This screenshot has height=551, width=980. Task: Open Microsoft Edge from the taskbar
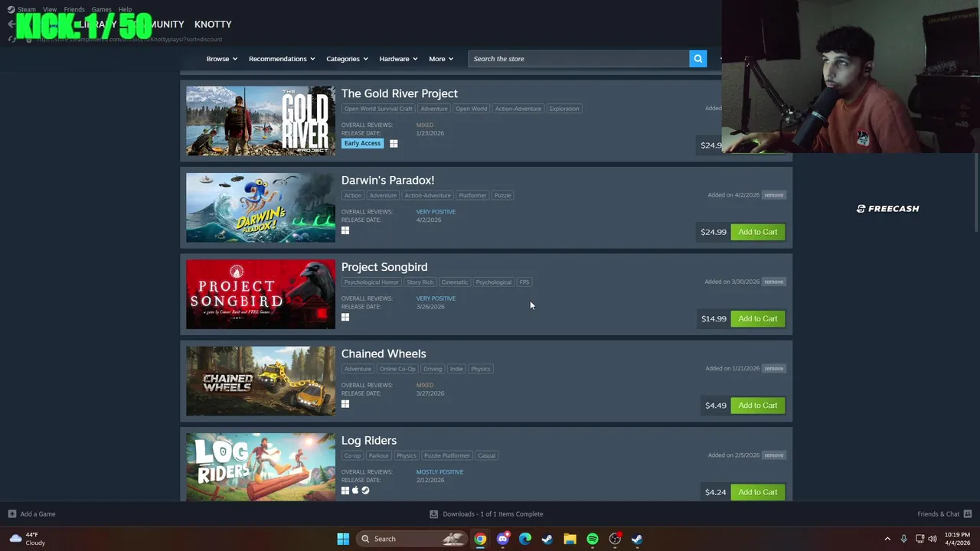point(525,539)
